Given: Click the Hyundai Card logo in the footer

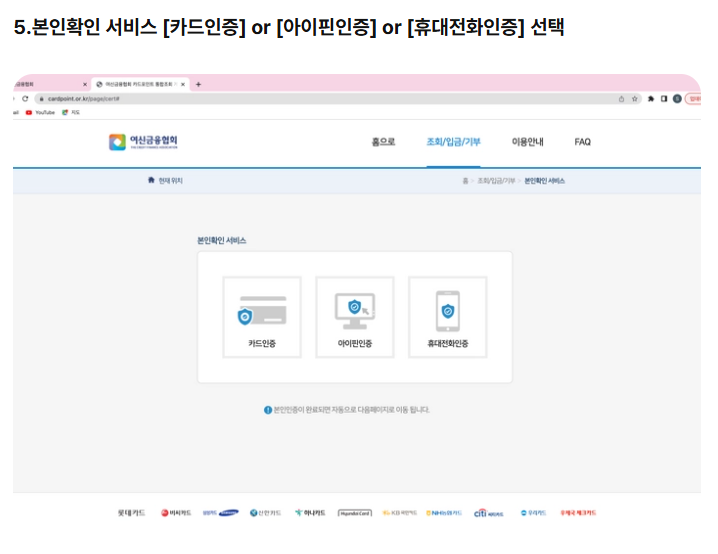Looking at the screenshot, I should [x=355, y=513].
